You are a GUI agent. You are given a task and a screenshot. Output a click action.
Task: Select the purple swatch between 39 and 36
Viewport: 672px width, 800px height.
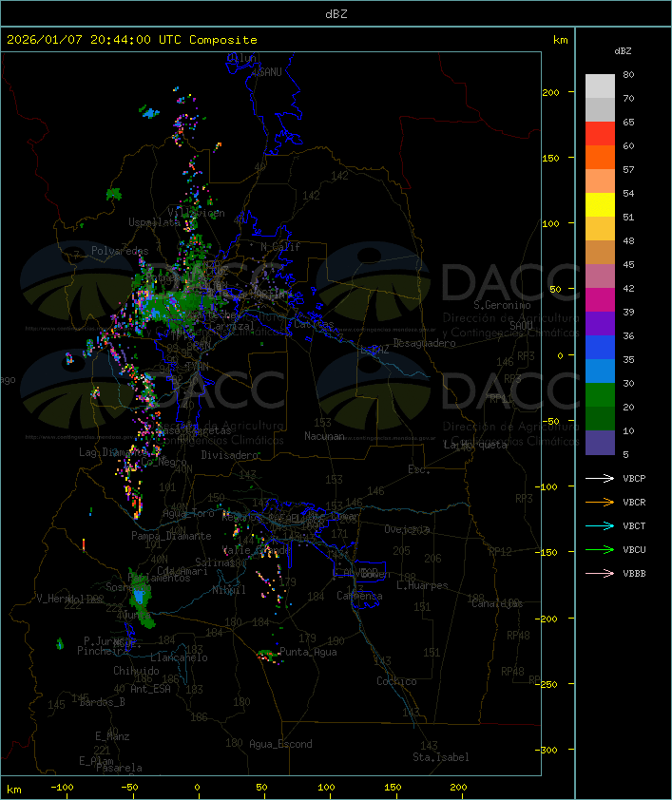coord(600,323)
